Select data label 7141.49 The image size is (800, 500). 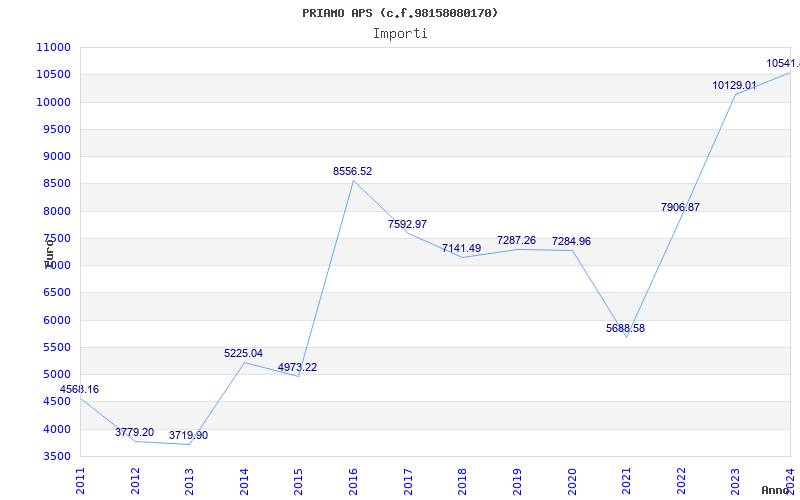point(461,248)
